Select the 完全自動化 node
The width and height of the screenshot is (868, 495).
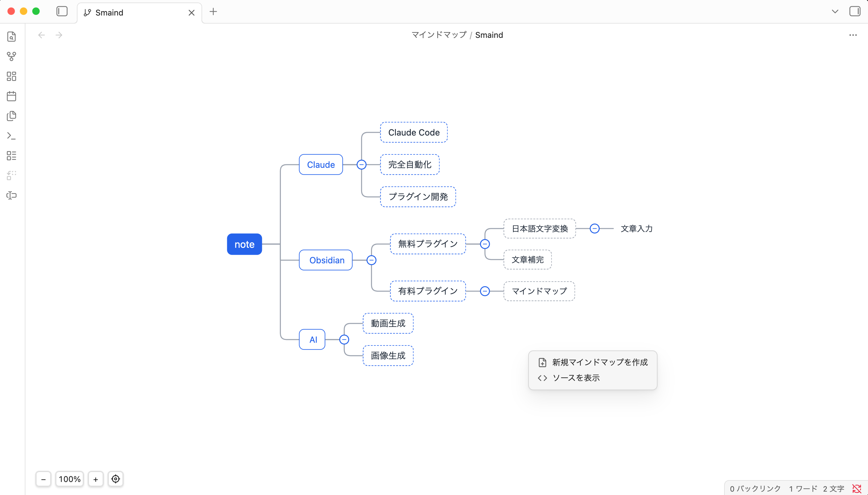[410, 165]
